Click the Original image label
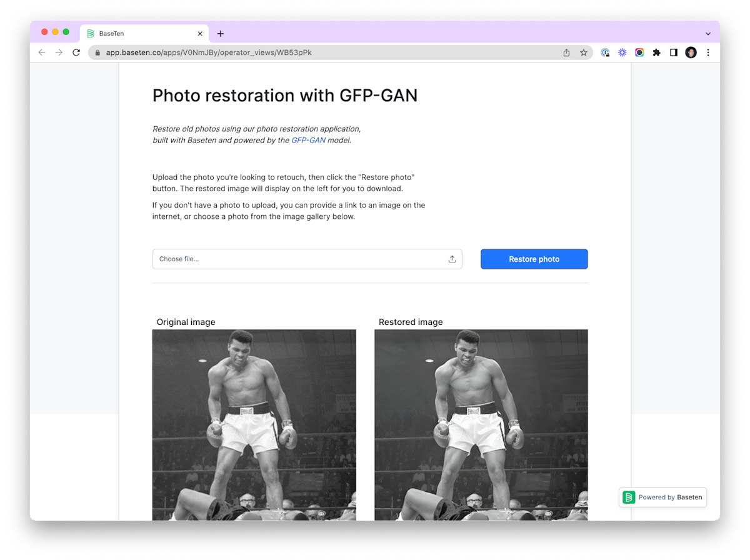This screenshot has height=560, width=750. (186, 322)
